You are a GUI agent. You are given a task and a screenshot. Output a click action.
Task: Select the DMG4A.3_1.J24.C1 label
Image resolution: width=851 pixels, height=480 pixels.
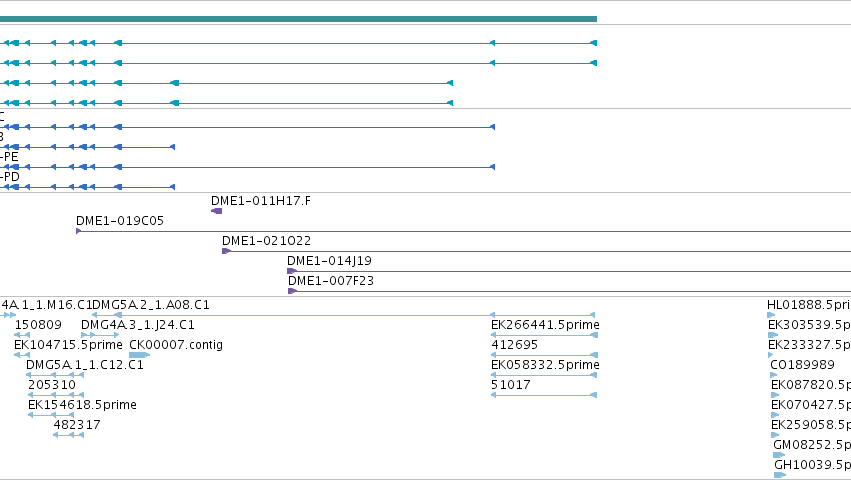pyautogui.click(x=138, y=325)
